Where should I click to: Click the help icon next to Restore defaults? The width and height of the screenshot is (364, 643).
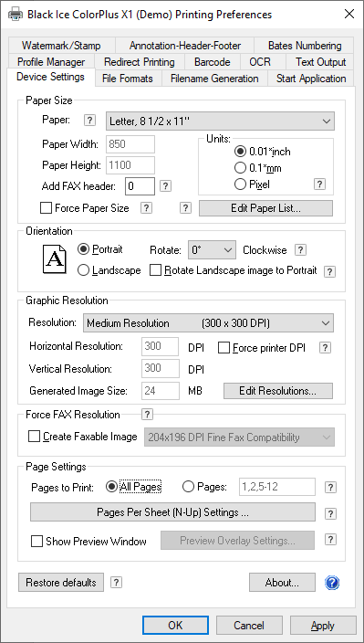117,583
